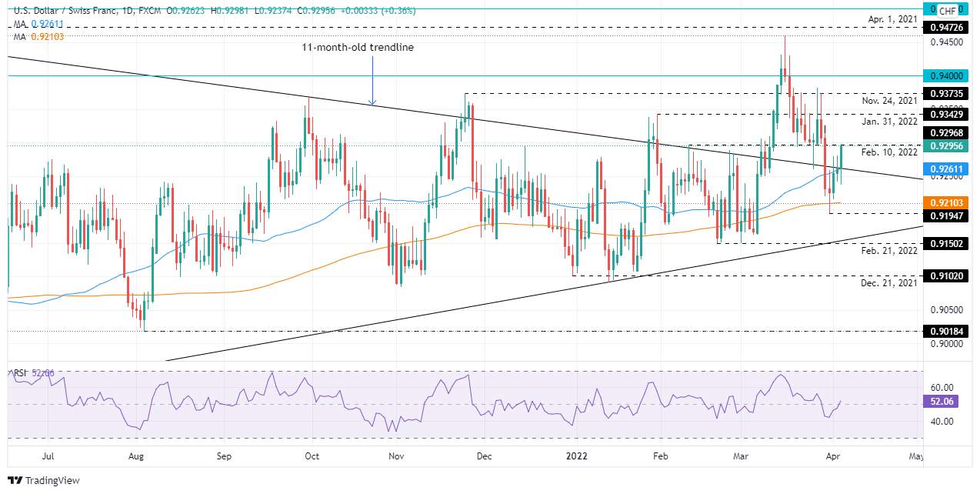Click the Nov label on time axis
The height and width of the screenshot is (494, 980).
[396, 456]
